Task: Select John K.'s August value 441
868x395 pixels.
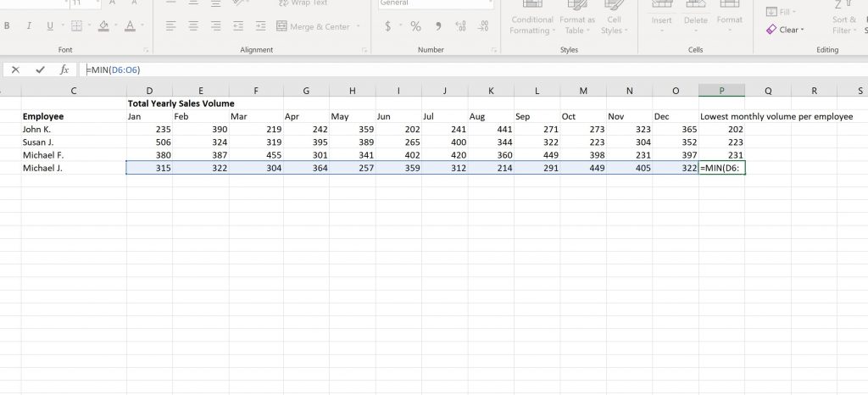Action: (x=491, y=130)
